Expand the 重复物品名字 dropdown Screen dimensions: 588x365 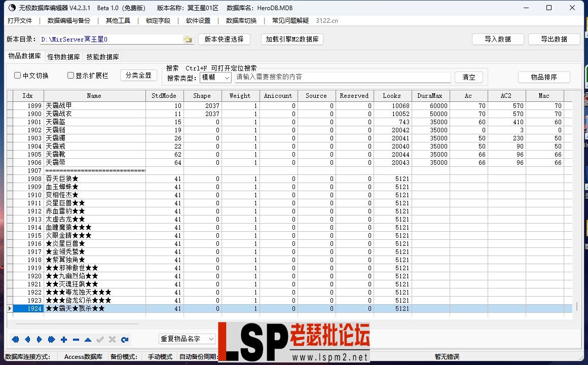tap(187, 339)
